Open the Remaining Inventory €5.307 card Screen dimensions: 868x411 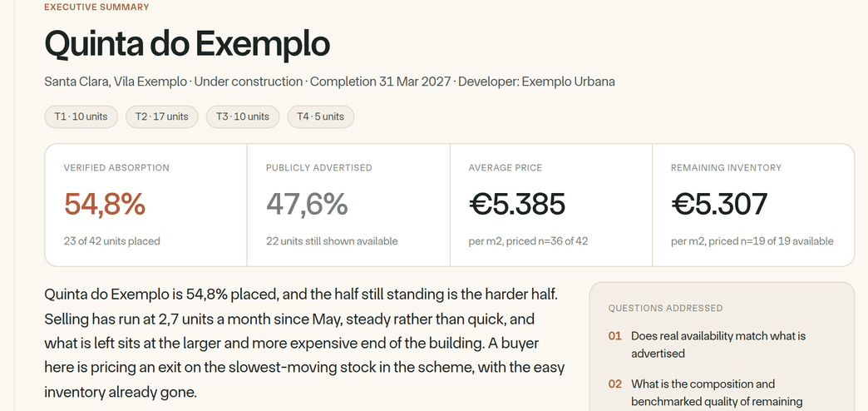click(754, 205)
